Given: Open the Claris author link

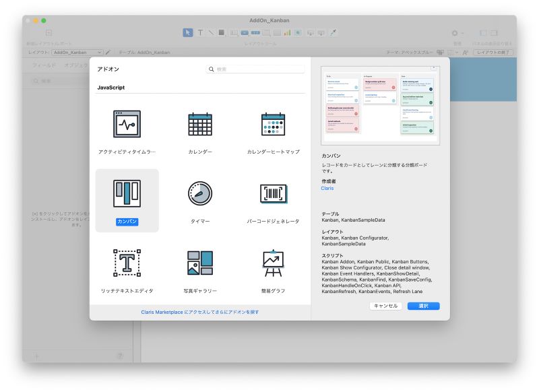Looking at the screenshot, I should point(327,189).
